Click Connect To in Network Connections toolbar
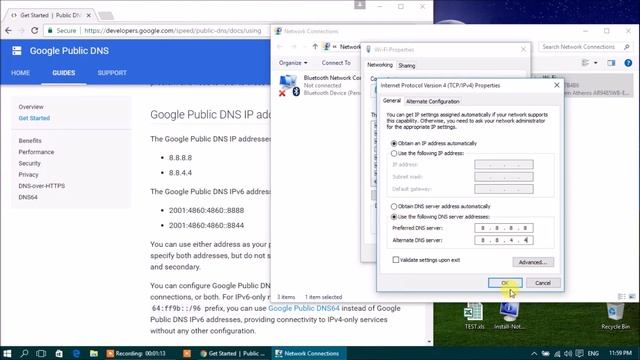This screenshot has height=360, width=640. click(x=336, y=63)
